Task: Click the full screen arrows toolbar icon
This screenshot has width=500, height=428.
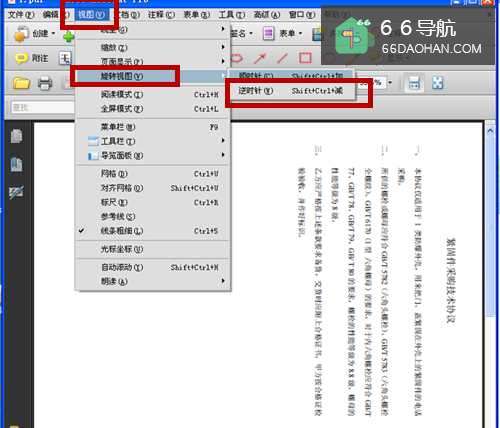Action: (x=437, y=83)
